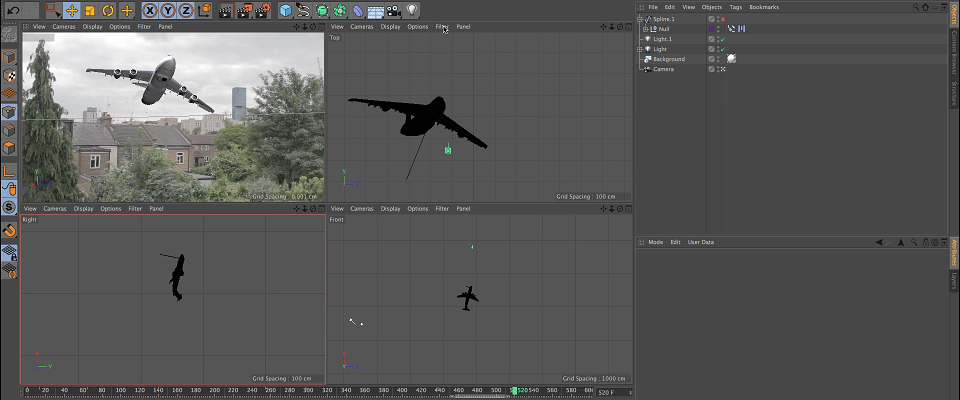Select the Camera object in tree

click(x=664, y=69)
